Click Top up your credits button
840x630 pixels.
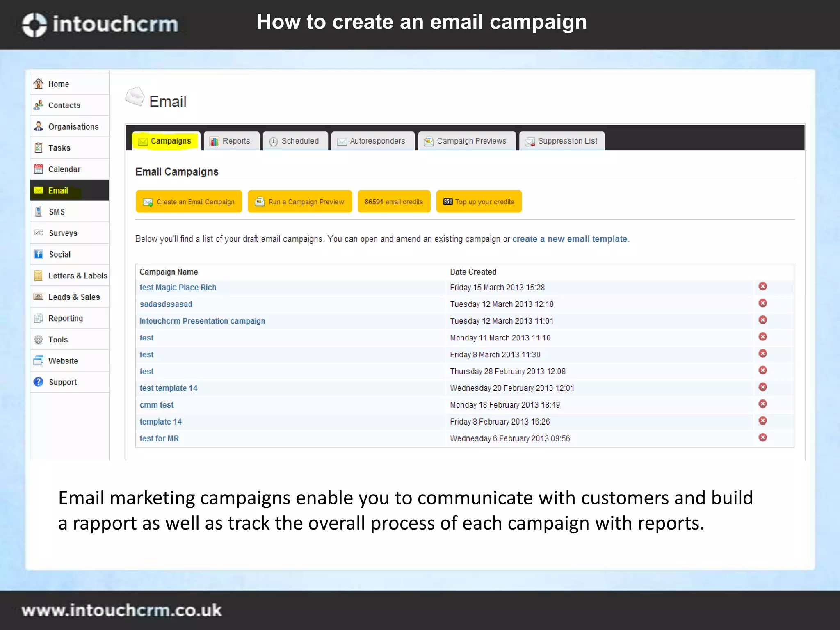pos(479,202)
